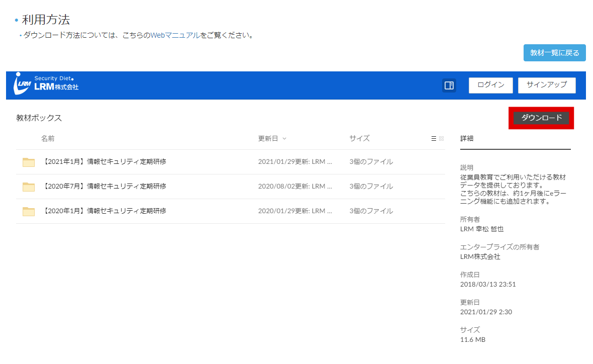Viewport: 593px width, 364px height.
Task: Open 【2021年1月】情報セキュリティ定期研修 folder
Action: (x=104, y=162)
